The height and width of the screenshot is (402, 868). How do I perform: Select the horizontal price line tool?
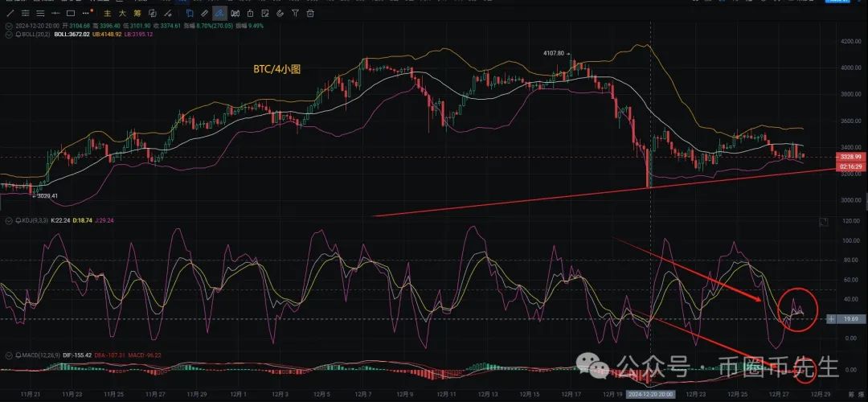tap(56, 13)
